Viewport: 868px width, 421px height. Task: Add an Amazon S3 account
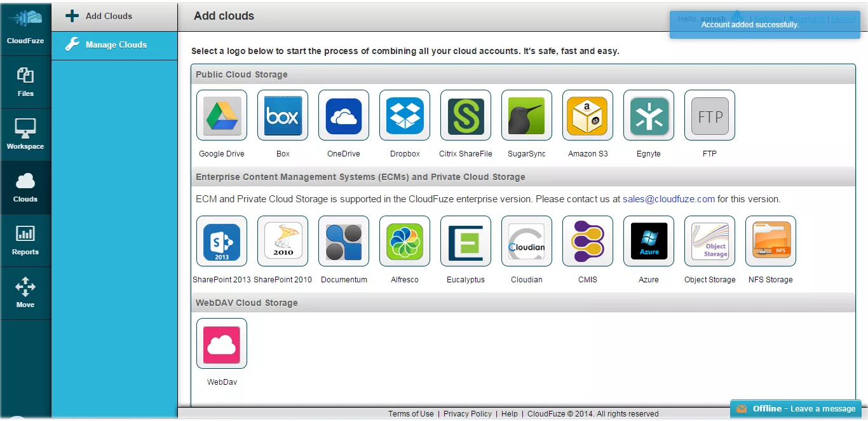click(588, 115)
